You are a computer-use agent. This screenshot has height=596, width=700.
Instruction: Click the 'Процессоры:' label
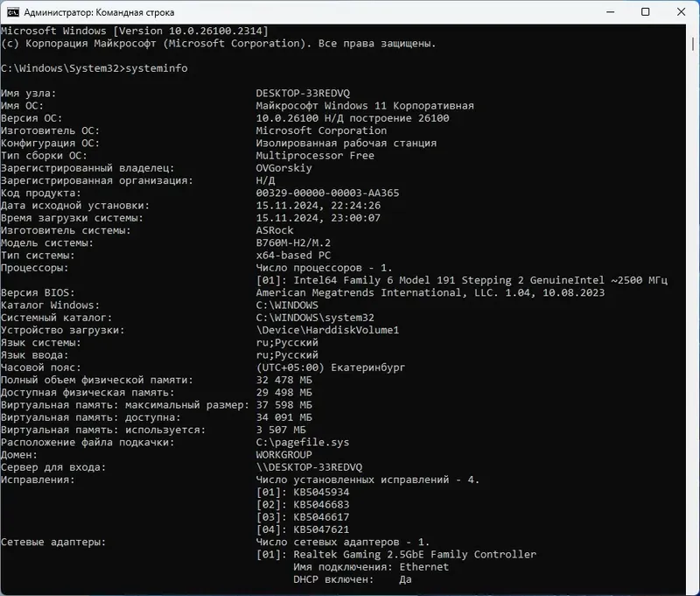pyautogui.click(x=35, y=268)
